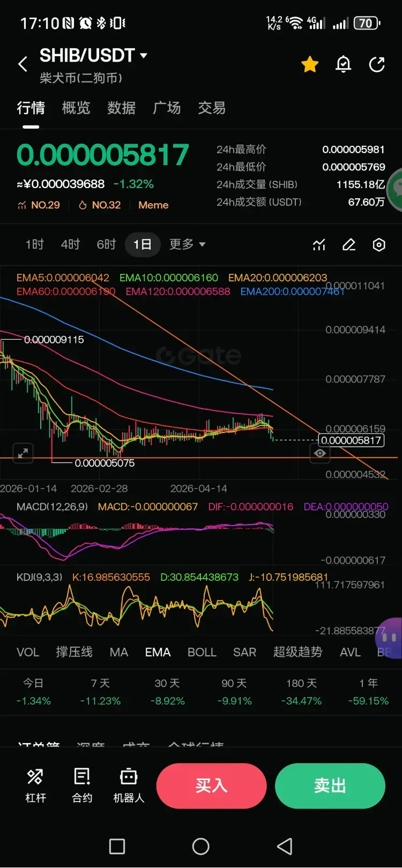Select the EMA indicator
The image size is (402, 868).
pyautogui.click(x=158, y=652)
